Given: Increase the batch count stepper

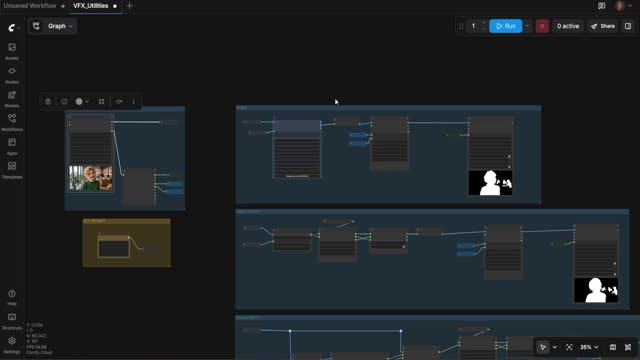Looking at the screenshot, I should [x=484, y=23].
